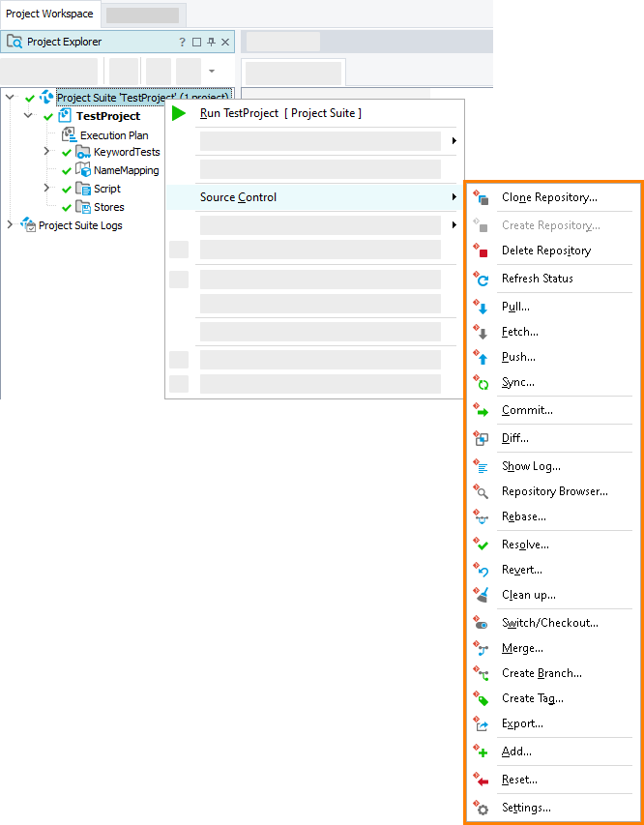
Task: Collapse the TestProject tree node
Action: click(x=28, y=115)
